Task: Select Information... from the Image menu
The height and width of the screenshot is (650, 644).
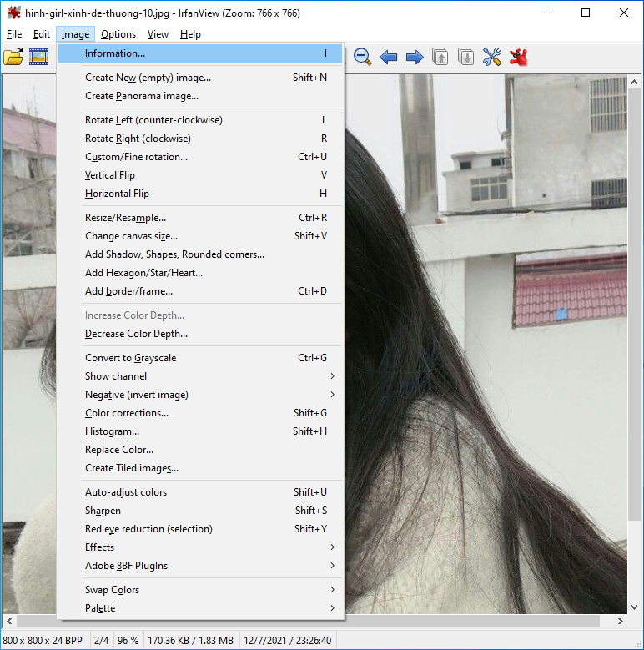Action: [115, 53]
